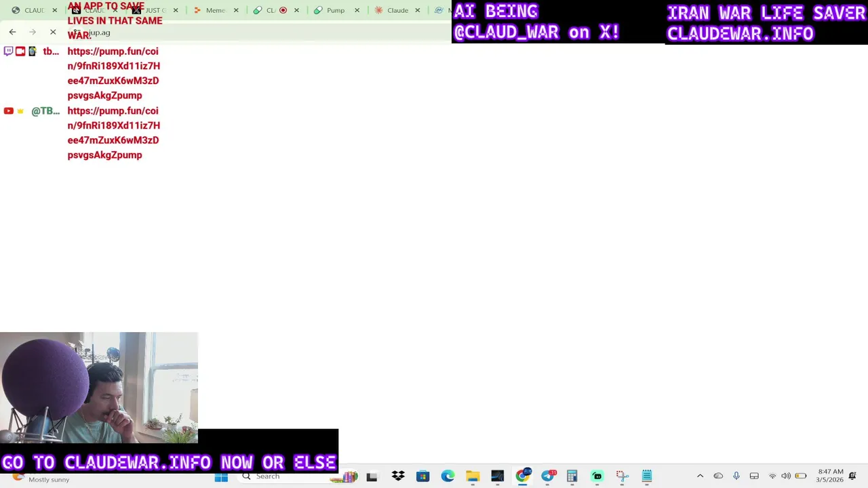Close the JUST G... X tab
Viewport: 868px width, 488px height.
176,10
